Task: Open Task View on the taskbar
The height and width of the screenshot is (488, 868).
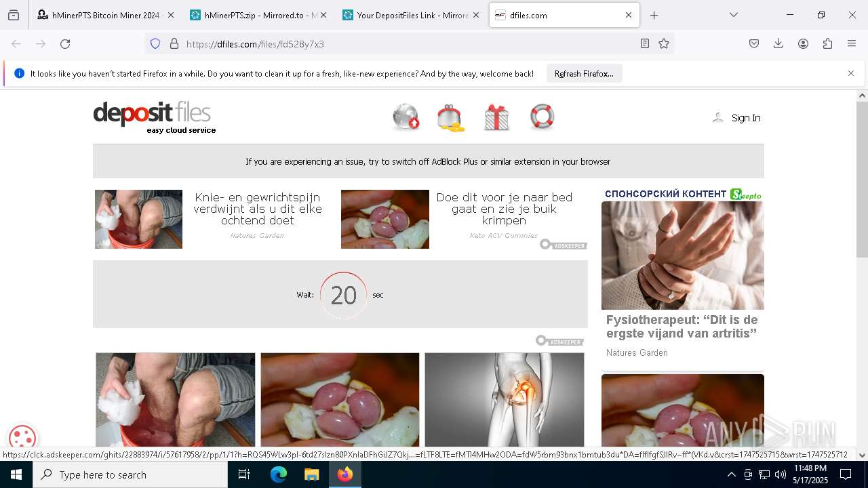Action: (x=244, y=474)
